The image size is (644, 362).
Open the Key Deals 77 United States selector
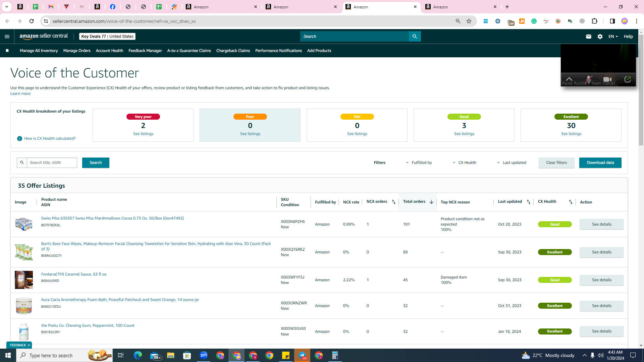pyautogui.click(x=107, y=37)
